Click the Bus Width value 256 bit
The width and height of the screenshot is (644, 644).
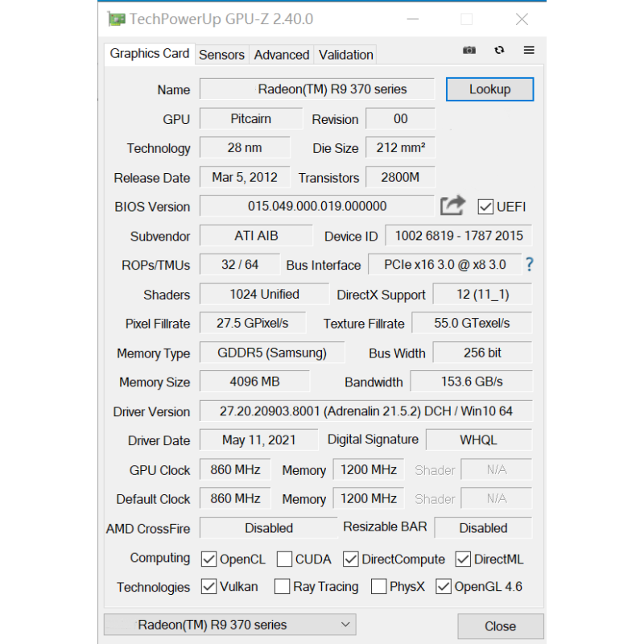click(x=482, y=352)
